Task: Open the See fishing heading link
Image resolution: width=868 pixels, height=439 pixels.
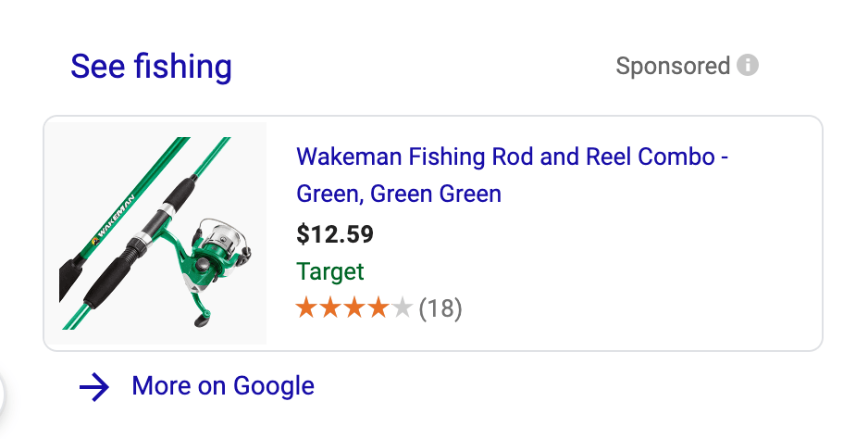Action: tap(151, 67)
